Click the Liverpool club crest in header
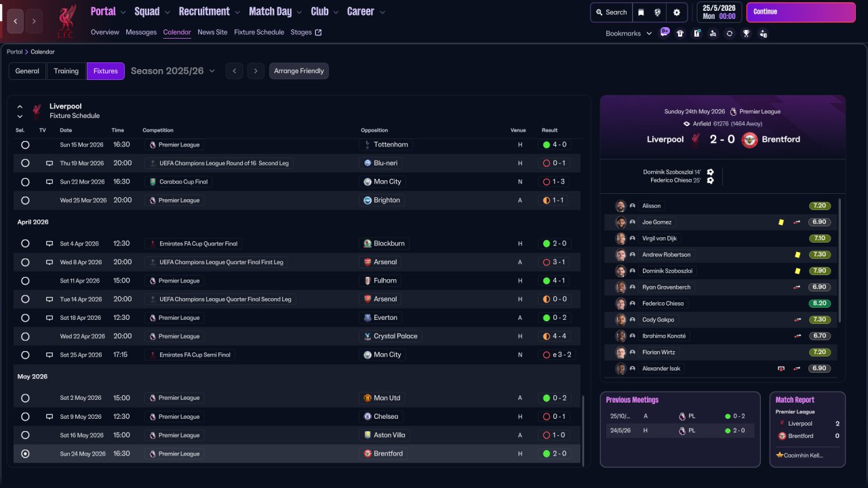Viewport: 868px width, 488px height. click(66, 21)
